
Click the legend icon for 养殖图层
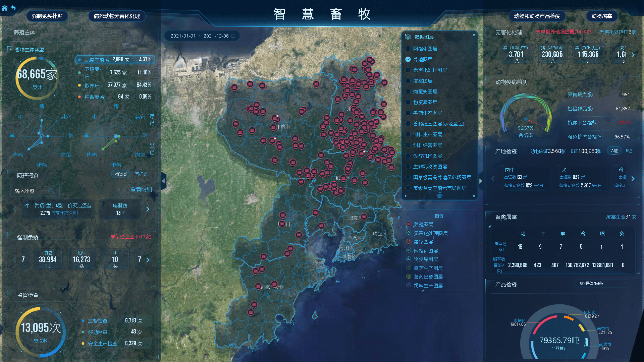409,224
